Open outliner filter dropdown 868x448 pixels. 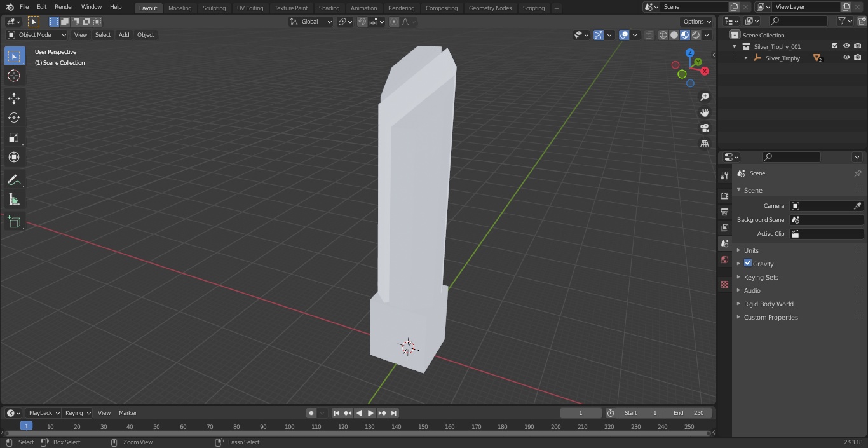pyautogui.click(x=844, y=21)
